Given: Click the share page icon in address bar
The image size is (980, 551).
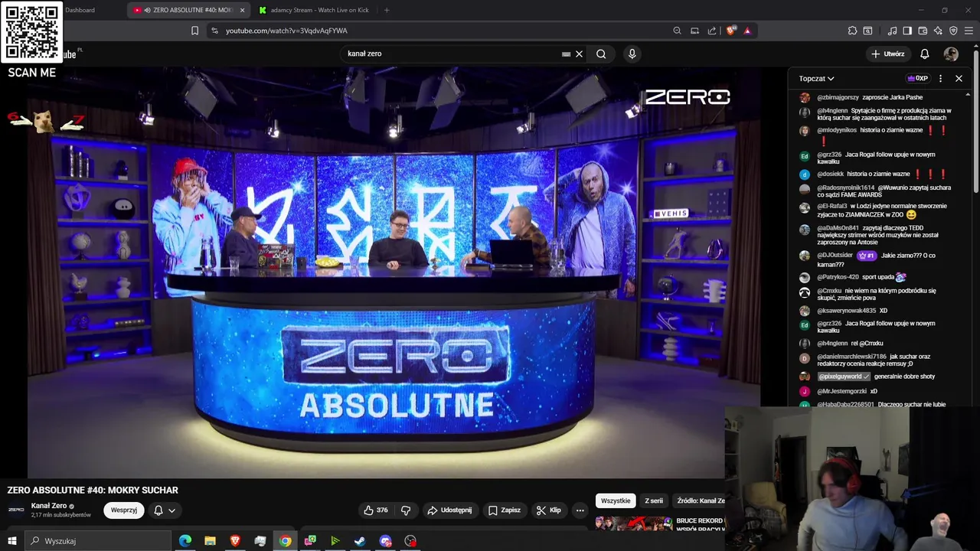Looking at the screenshot, I should tap(712, 31).
